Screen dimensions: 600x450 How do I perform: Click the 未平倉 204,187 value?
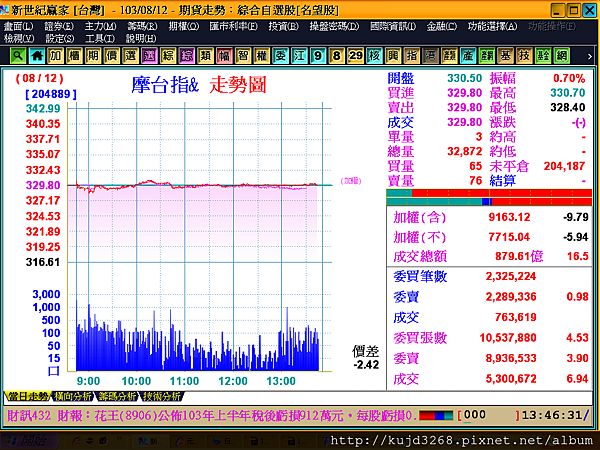[564, 166]
